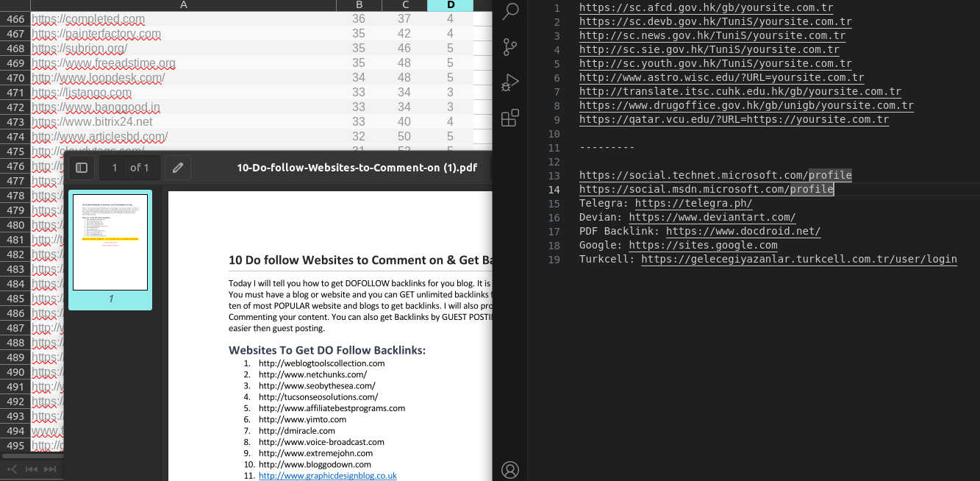
Task: Open the telegra.ph link in editor
Action: pos(693,204)
